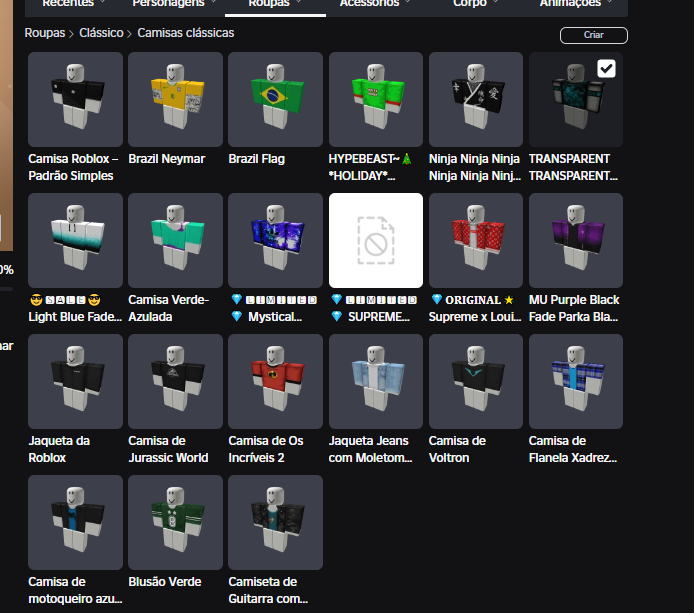Click the MU Purple Black Fade Parka label

pyautogui.click(x=574, y=308)
